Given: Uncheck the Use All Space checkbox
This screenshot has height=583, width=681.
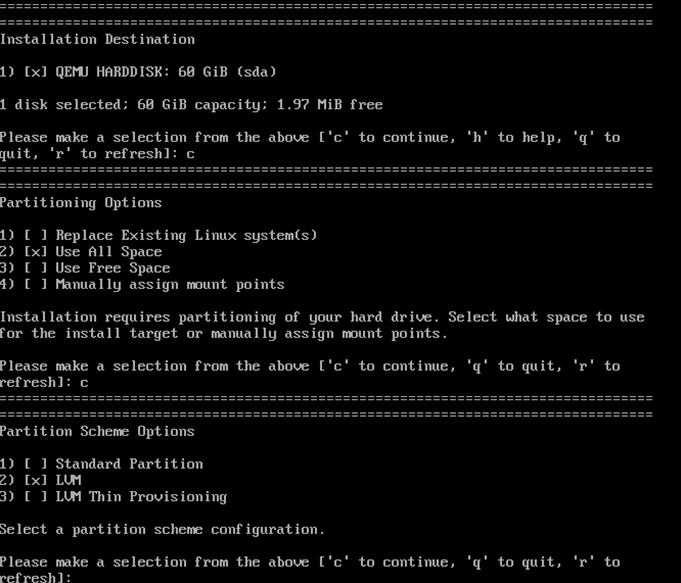Looking at the screenshot, I should click(x=36, y=252).
